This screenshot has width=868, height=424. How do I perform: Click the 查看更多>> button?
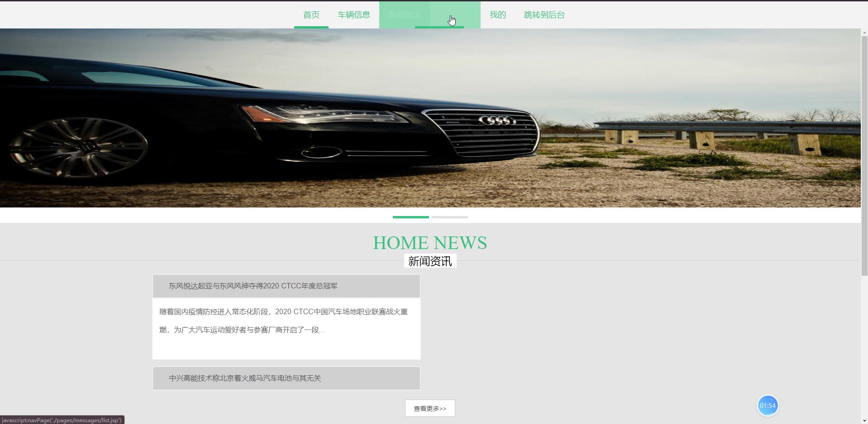tap(430, 408)
